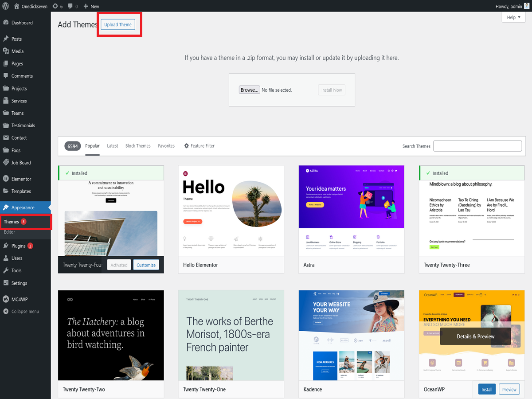This screenshot has width=532, height=399.
Task: Open the Hello Elementor theme thumbnail
Action: tap(231, 211)
